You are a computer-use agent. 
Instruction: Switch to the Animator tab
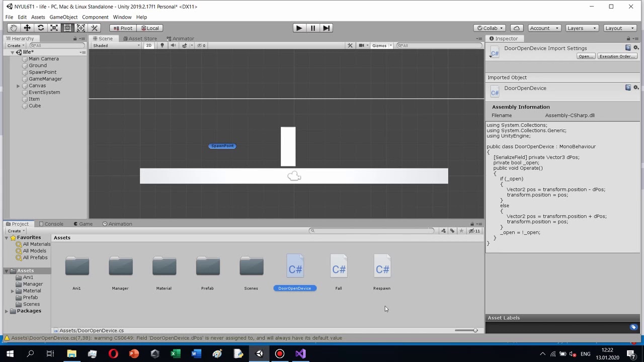tap(180, 39)
